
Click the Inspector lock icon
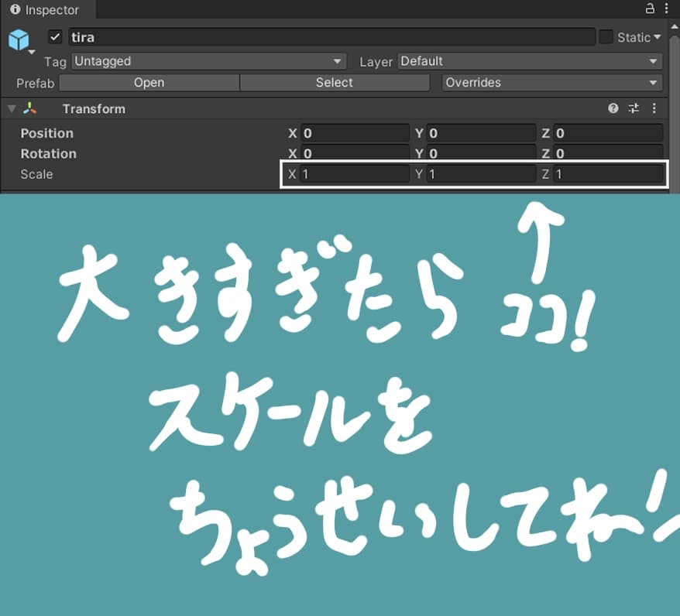[x=650, y=9]
